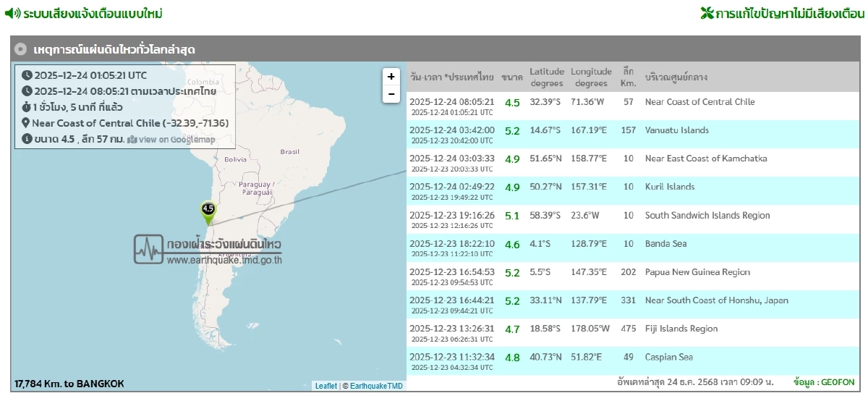The height and width of the screenshot is (401, 868).
Task: Open the EarthquakeTMD attribution link
Action: [376, 386]
